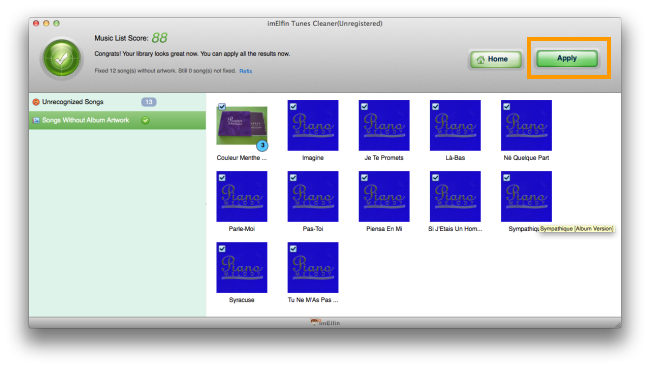Viewport: 650px width, 368px height.
Task: Zoom the window with green button
Action: [56, 24]
